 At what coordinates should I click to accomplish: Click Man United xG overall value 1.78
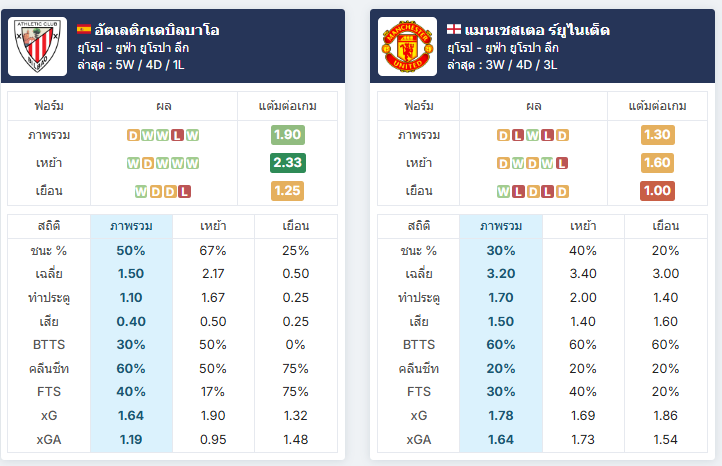tap(501, 416)
